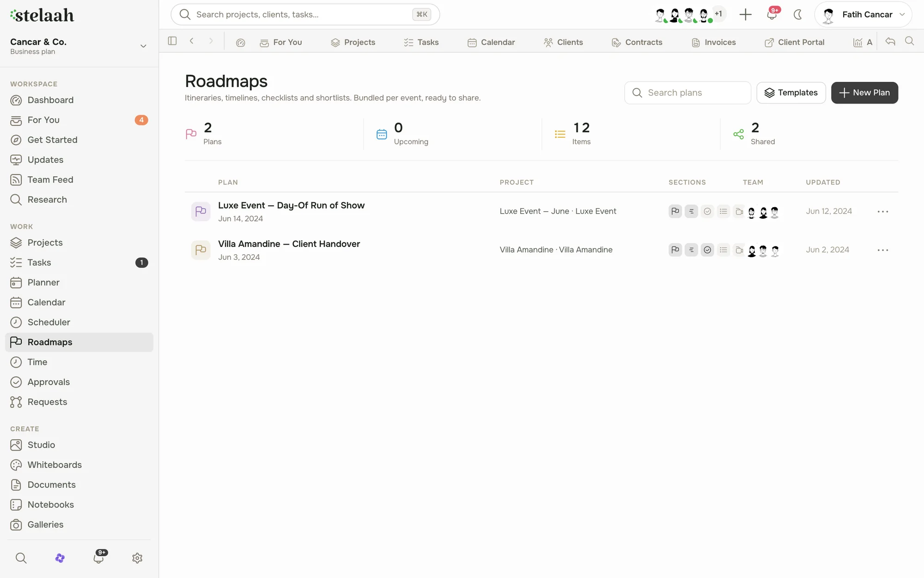
Task: Switch to the Contracts tab
Action: pyautogui.click(x=637, y=42)
